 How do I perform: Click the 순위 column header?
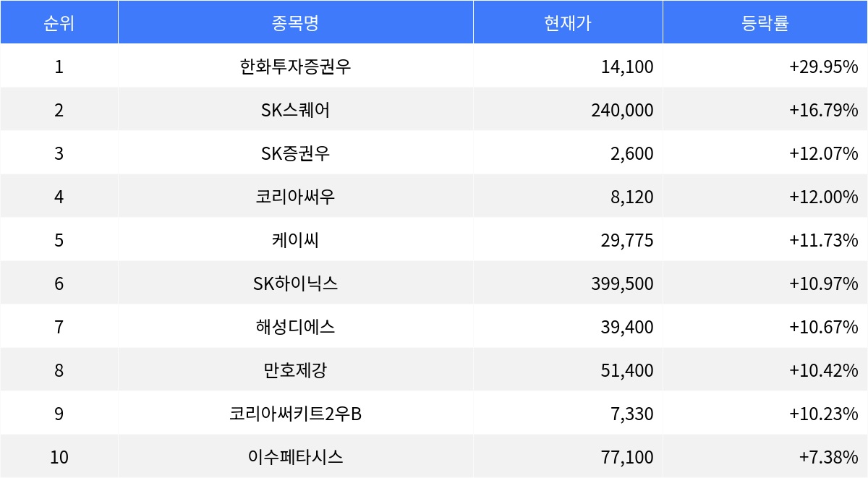click(59, 23)
